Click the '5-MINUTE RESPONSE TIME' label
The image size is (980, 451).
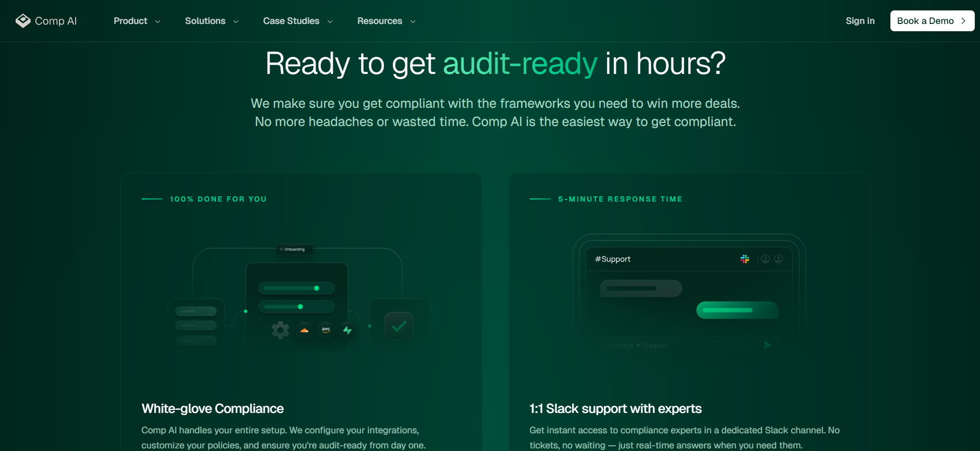click(x=620, y=199)
